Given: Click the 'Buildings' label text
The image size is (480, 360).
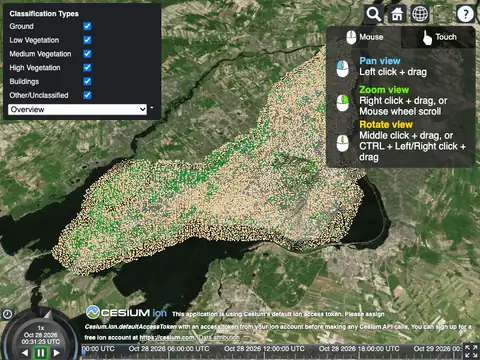Looking at the screenshot, I should (x=24, y=81).
